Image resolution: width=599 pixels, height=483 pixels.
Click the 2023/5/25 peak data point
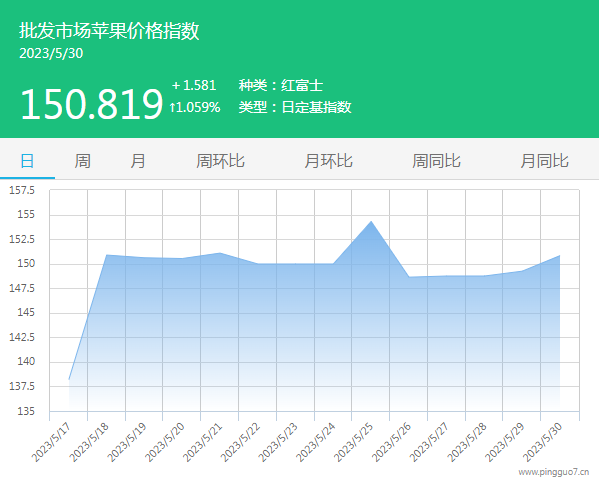(371, 221)
